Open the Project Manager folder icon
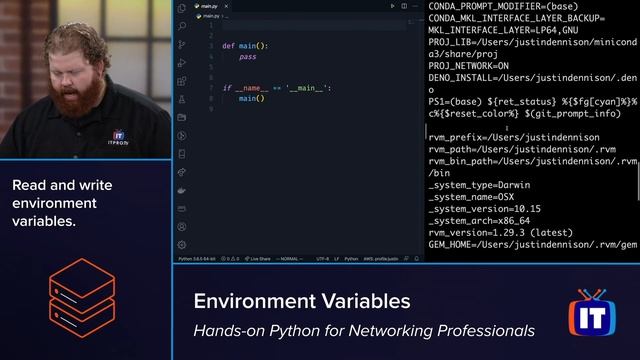The width and height of the screenshot is (640, 360). (182, 118)
